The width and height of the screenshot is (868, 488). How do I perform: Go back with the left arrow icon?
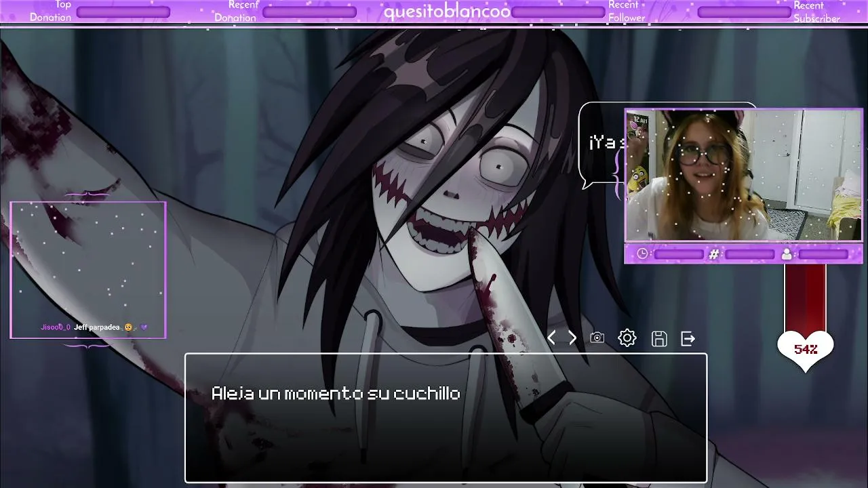tap(551, 338)
